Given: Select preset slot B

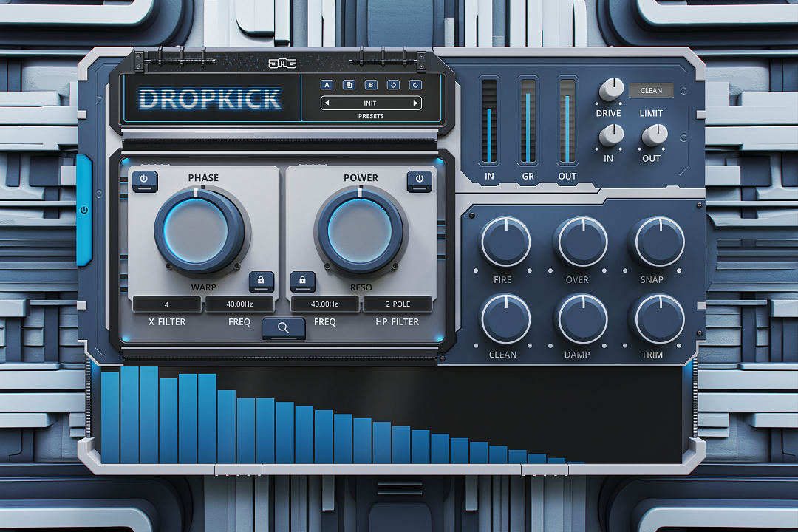Looking at the screenshot, I should [372, 85].
